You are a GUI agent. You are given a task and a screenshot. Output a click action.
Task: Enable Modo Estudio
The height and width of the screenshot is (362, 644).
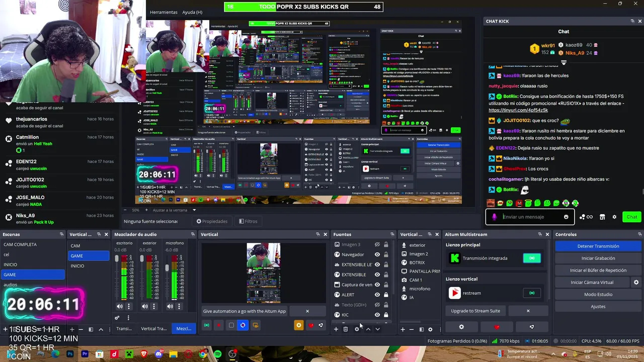pos(598,294)
